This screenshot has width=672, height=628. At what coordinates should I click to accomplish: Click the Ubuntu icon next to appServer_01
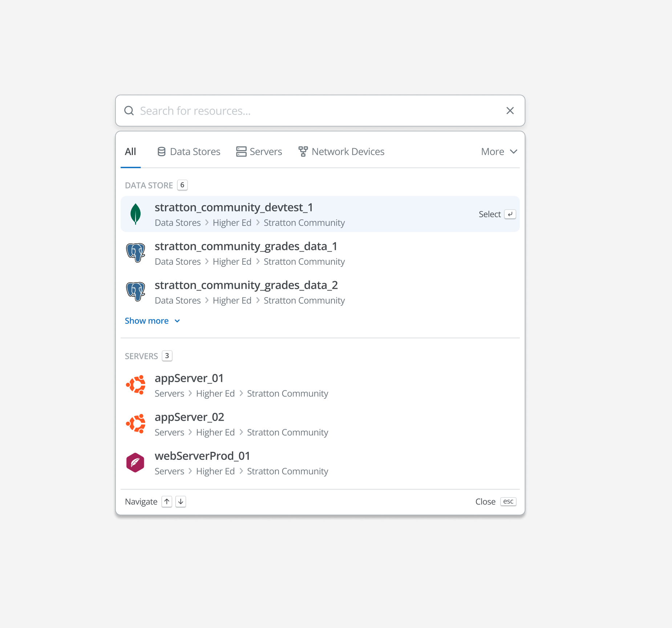click(x=135, y=385)
